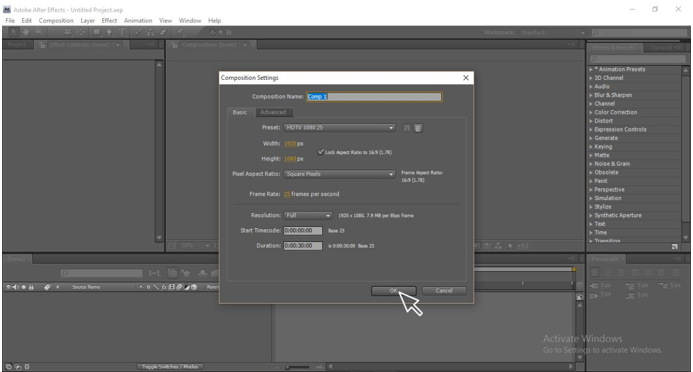Screen dimensions: 693x372
Task: Select the Pen tool
Action: tap(109, 32)
